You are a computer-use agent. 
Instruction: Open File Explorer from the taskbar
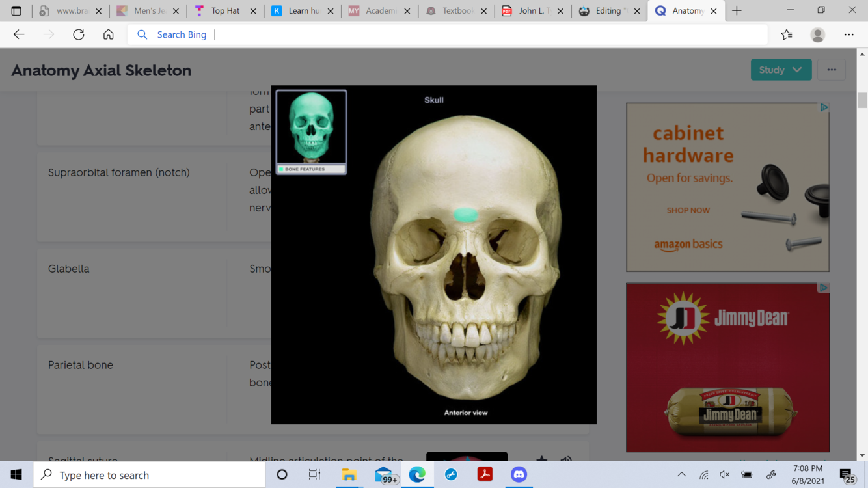click(349, 475)
